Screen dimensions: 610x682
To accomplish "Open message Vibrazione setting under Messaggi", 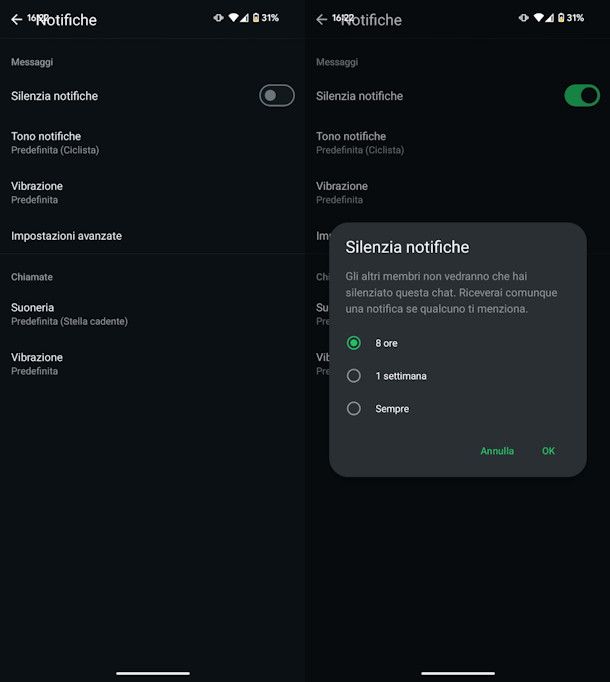I will pos(152,192).
